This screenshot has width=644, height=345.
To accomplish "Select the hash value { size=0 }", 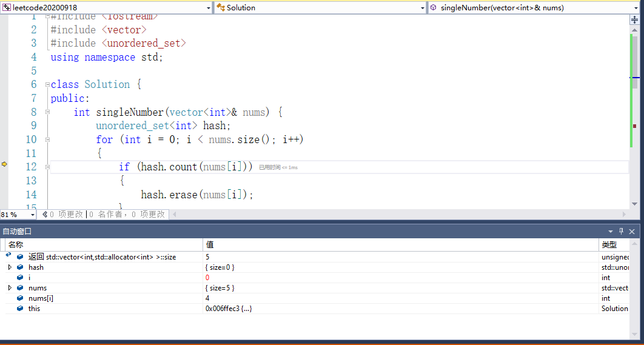I will pos(220,267).
